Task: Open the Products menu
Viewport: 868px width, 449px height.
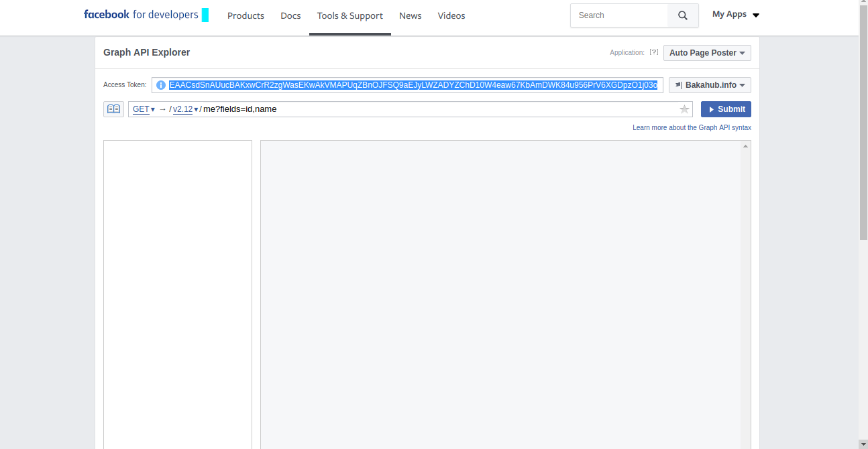Action: tap(246, 15)
